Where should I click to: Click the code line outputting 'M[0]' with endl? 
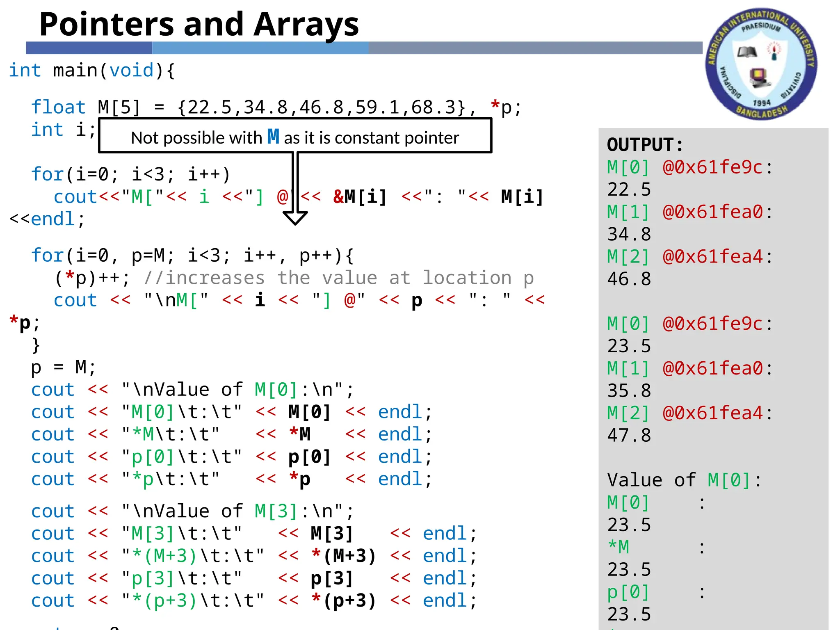pyautogui.click(x=232, y=412)
